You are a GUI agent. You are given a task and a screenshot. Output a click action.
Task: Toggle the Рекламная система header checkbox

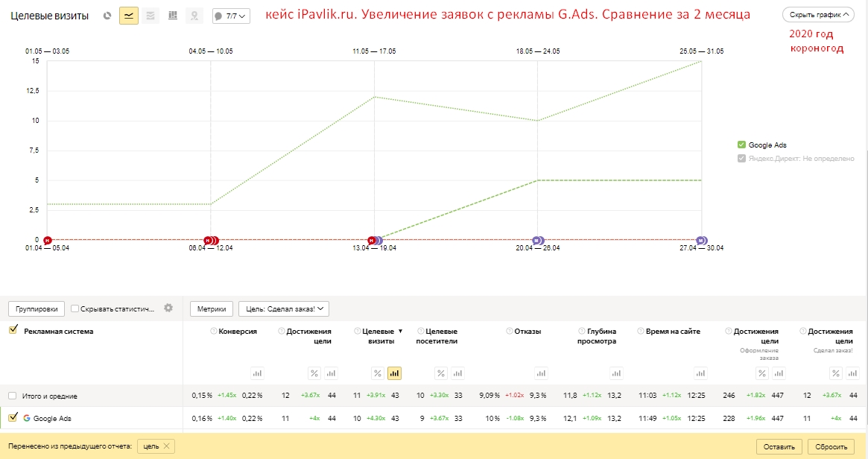coord(13,330)
